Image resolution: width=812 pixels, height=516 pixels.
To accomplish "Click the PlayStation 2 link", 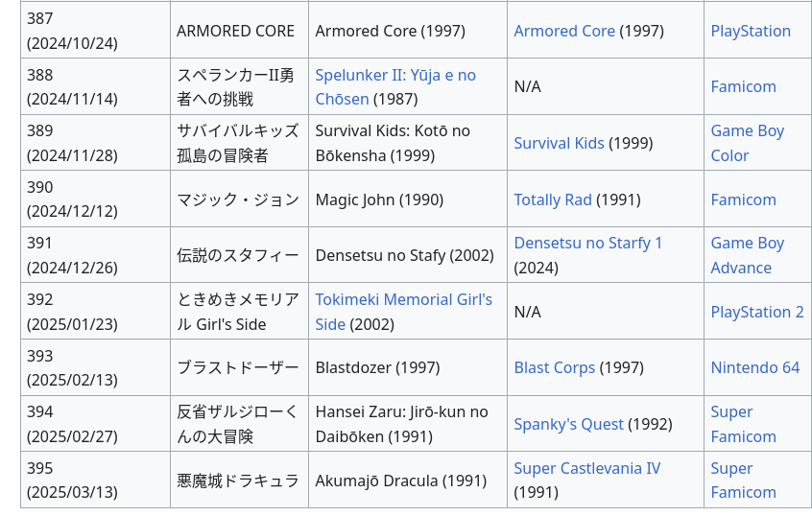I will click(757, 312).
